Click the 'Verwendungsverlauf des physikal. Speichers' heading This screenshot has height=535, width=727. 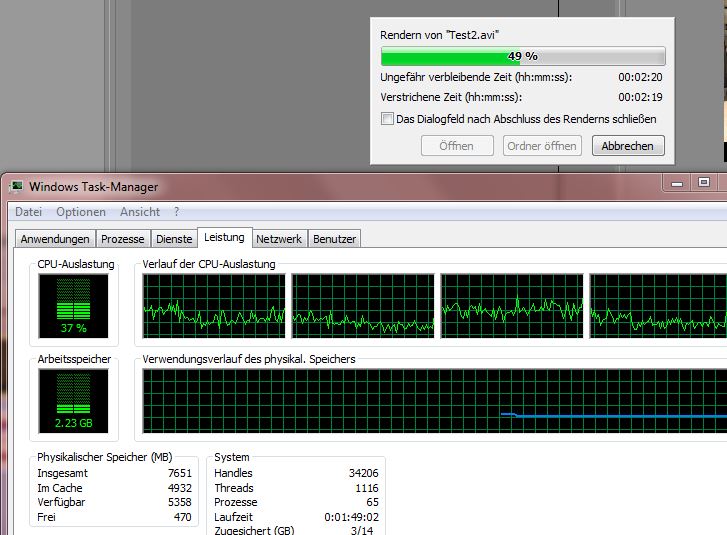(x=249, y=359)
